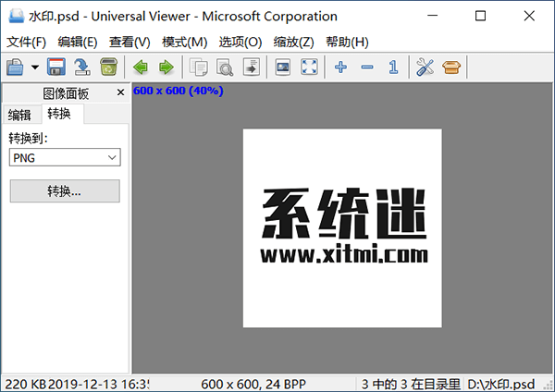This screenshot has width=555, height=392.
Task: Click the recycle bin delete icon
Action: click(108, 67)
